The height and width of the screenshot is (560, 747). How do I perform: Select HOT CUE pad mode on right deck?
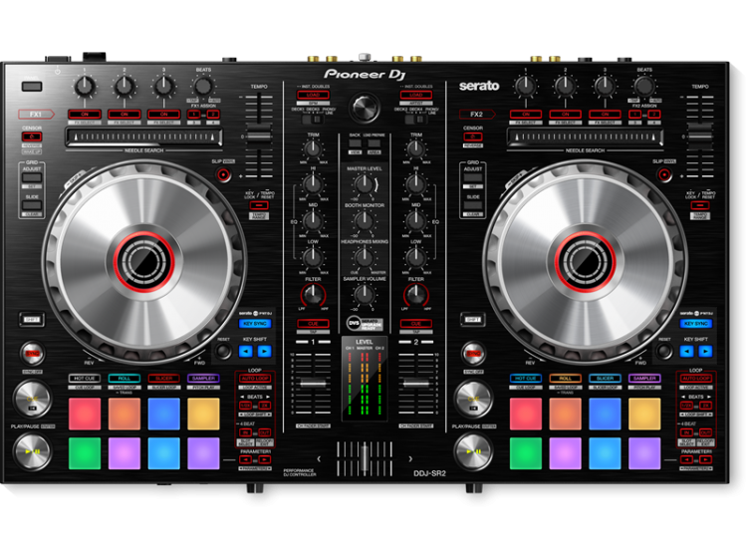(x=526, y=379)
